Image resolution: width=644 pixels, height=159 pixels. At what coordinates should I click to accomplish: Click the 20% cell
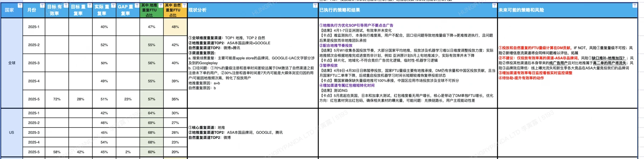tap(175, 152)
